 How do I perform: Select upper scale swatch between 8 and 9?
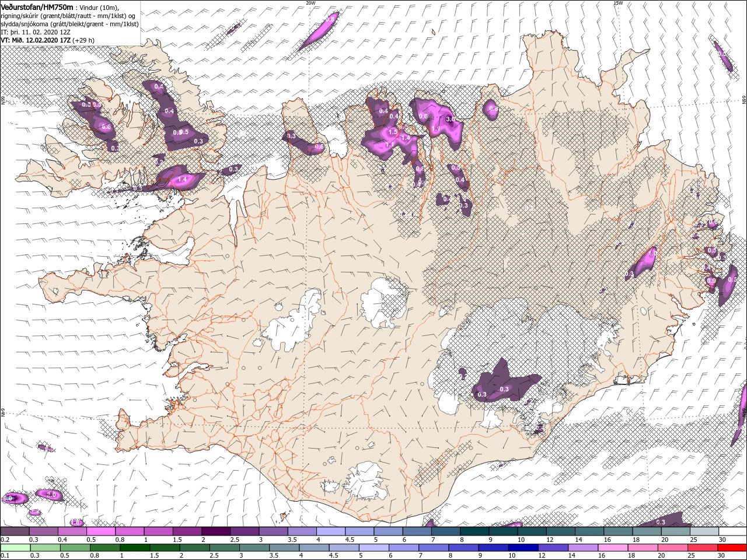[x=474, y=531]
